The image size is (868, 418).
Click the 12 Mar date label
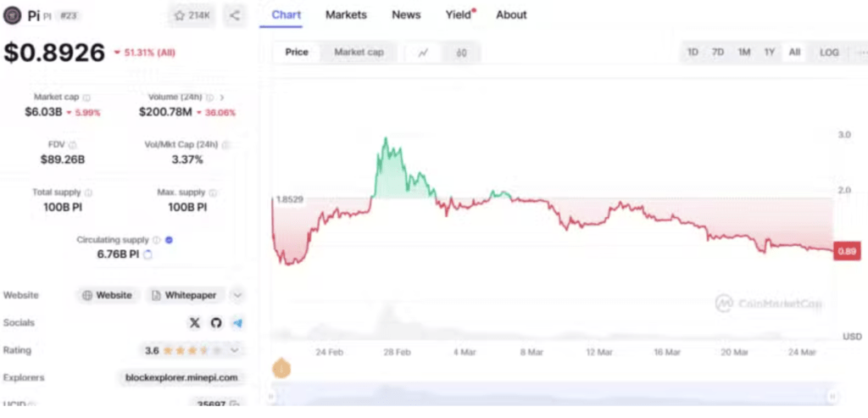point(599,352)
